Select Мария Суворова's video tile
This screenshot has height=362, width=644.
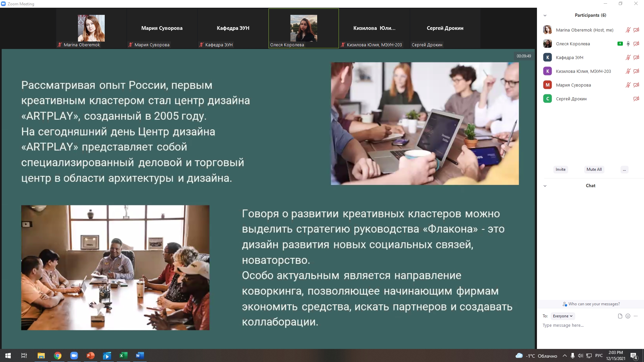pos(162,29)
